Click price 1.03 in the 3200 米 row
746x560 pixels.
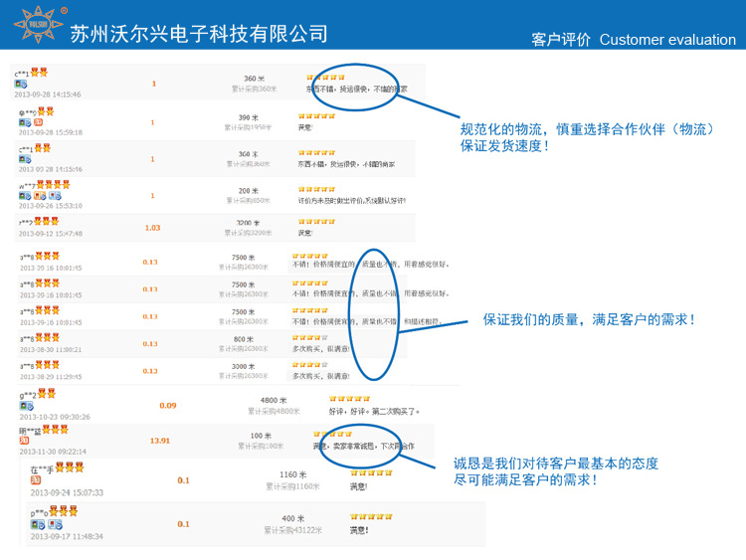152,228
